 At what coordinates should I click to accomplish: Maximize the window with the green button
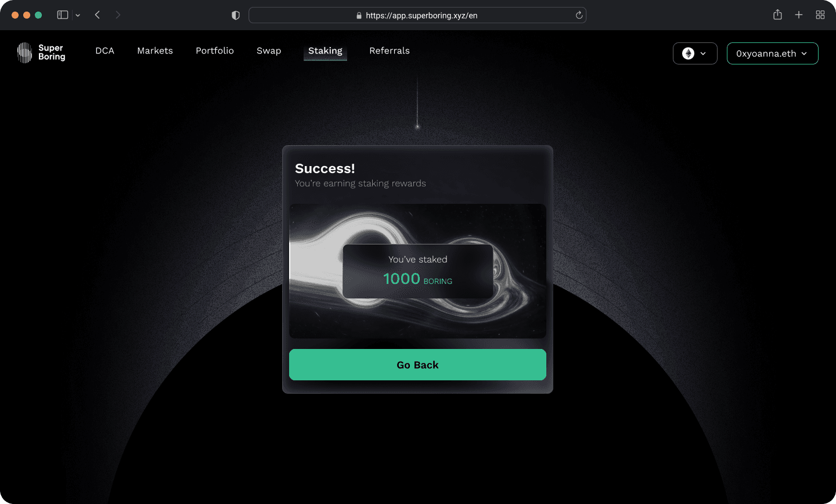click(x=38, y=15)
